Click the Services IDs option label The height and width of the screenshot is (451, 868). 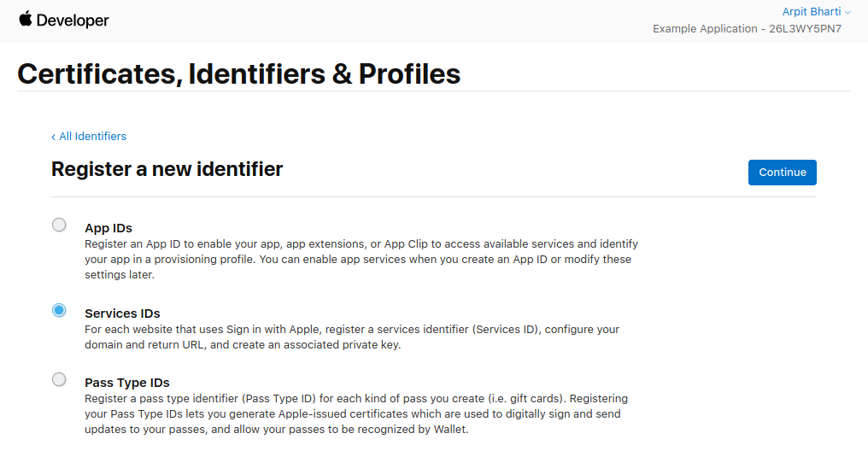click(x=122, y=313)
